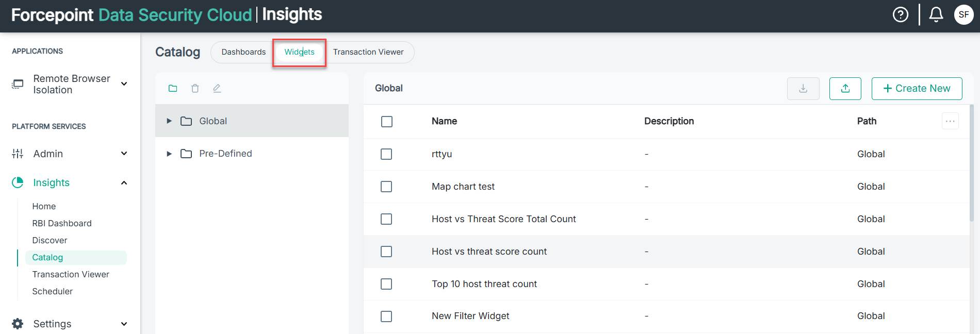Click the download icon button
The image size is (980, 334).
click(x=803, y=89)
